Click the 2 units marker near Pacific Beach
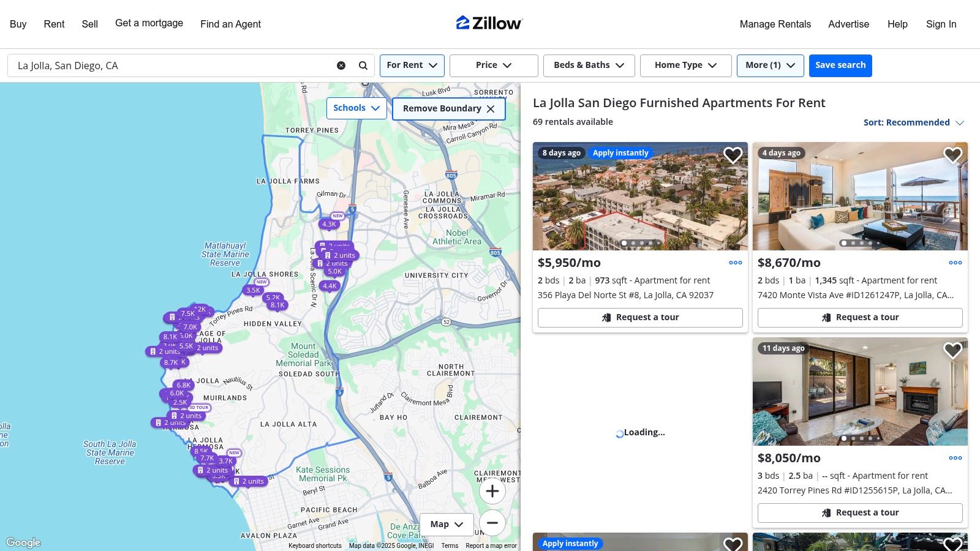980x551 pixels. 248,481
